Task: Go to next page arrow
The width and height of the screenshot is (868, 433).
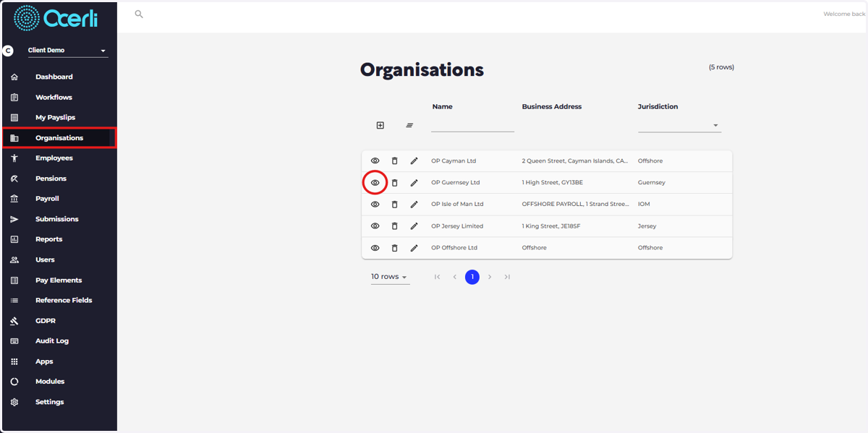Action: (x=490, y=277)
